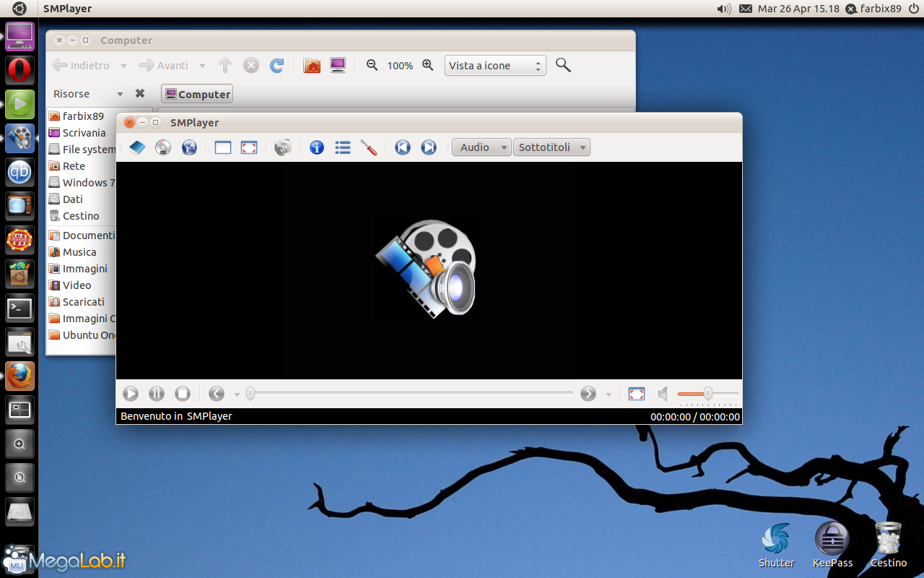Go up one folder level arrow
The width and height of the screenshot is (924, 578).
[225, 66]
